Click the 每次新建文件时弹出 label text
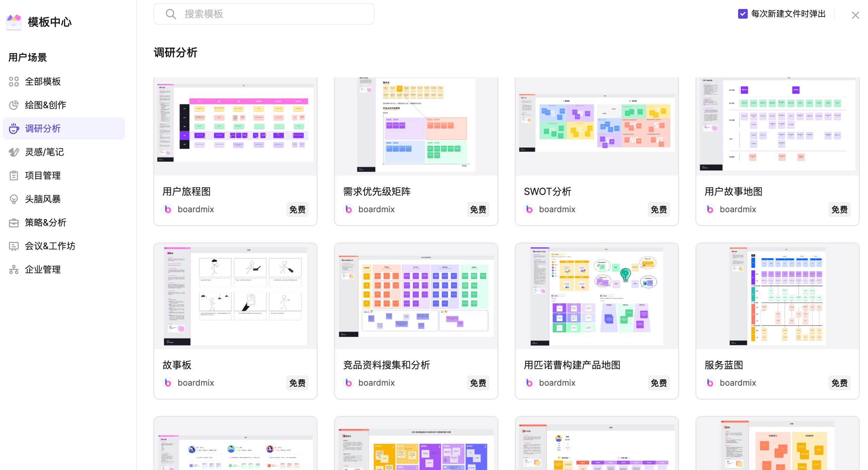 tap(789, 14)
